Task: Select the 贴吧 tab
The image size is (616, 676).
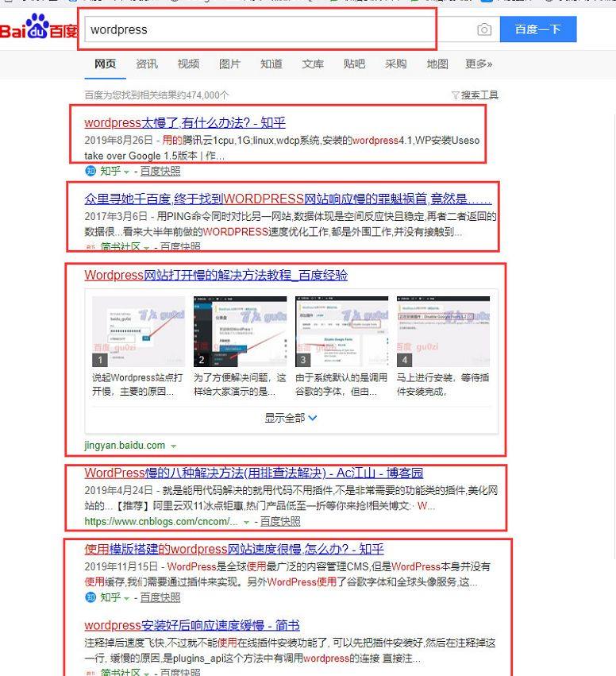Action: click(354, 64)
